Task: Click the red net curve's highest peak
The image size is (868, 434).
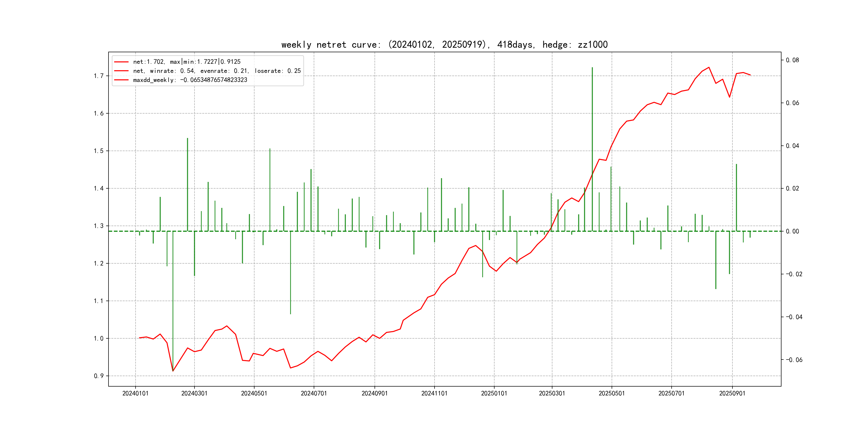Action: 709,68
